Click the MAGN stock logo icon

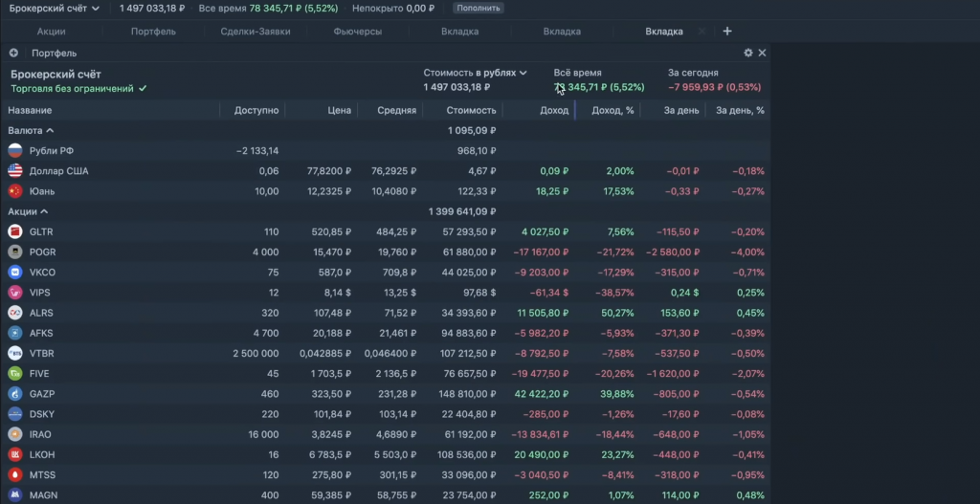pyautogui.click(x=15, y=495)
